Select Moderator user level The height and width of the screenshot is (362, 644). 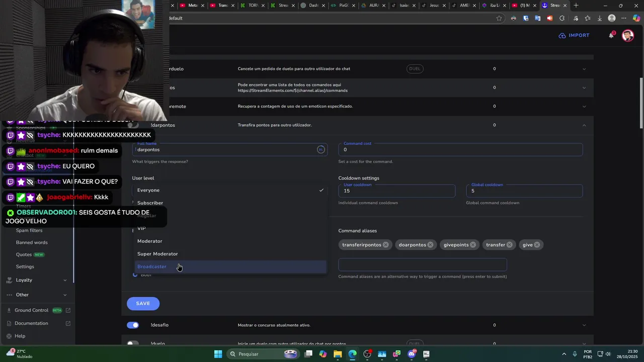click(x=230, y=241)
